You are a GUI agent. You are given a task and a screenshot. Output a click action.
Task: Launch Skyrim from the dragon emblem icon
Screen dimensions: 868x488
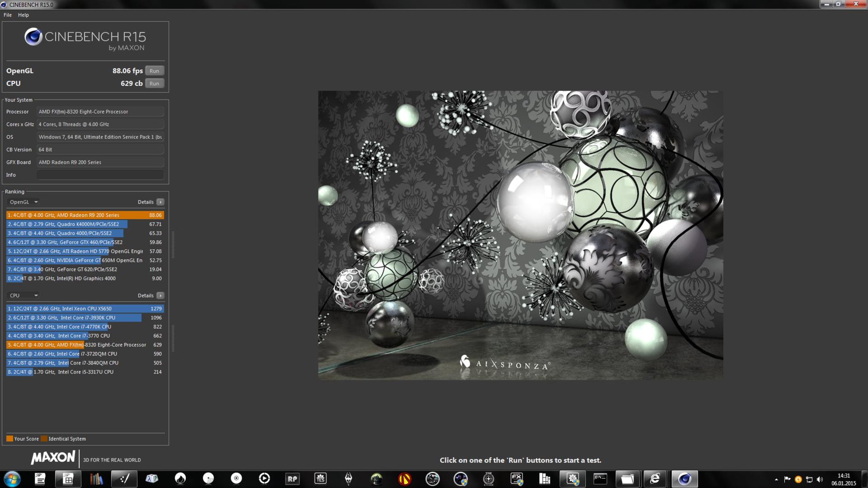click(348, 479)
